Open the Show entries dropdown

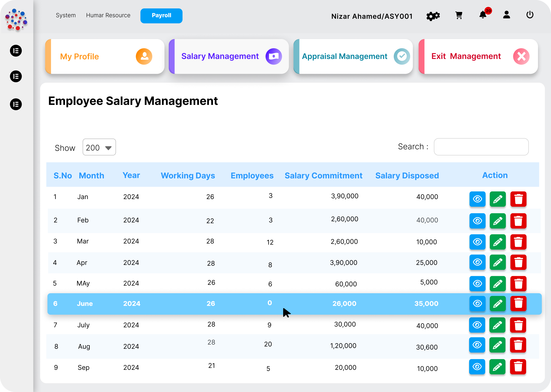[99, 147]
